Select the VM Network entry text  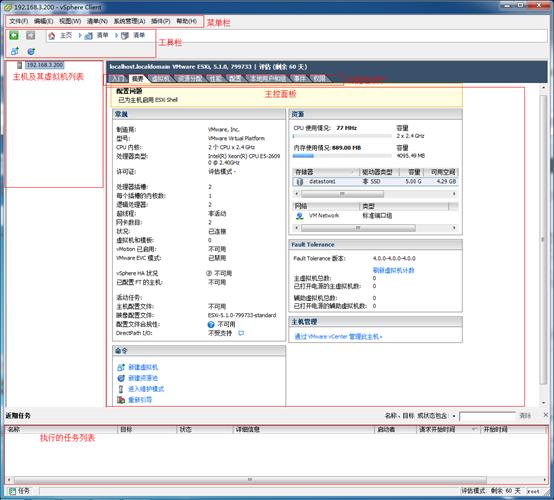click(x=324, y=215)
